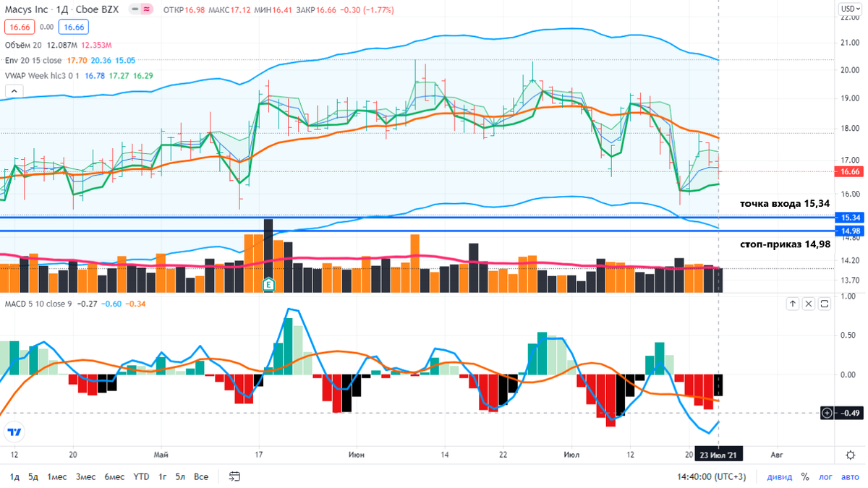Image resolution: width=868 pixels, height=488 pixels.
Task: Click the Env lower value 15.05
Action: tap(126, 60)
